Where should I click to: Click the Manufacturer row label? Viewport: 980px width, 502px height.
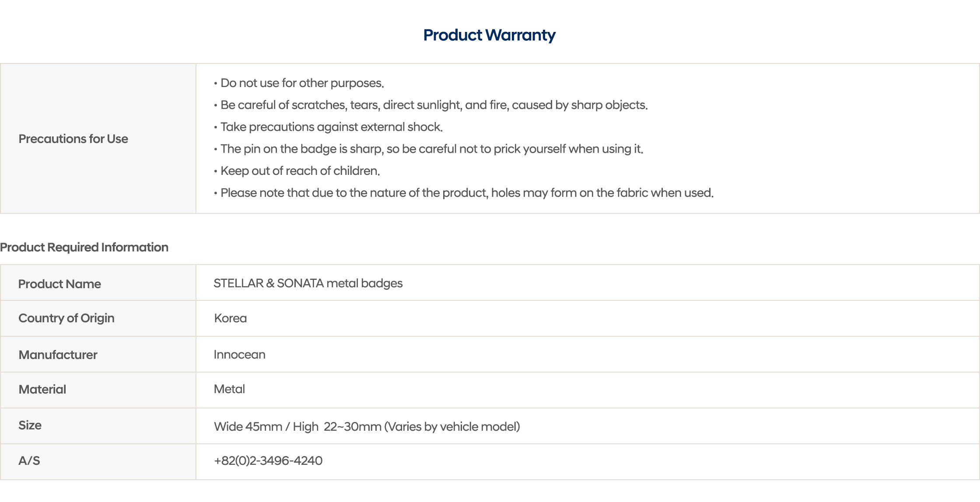point(58,355)
